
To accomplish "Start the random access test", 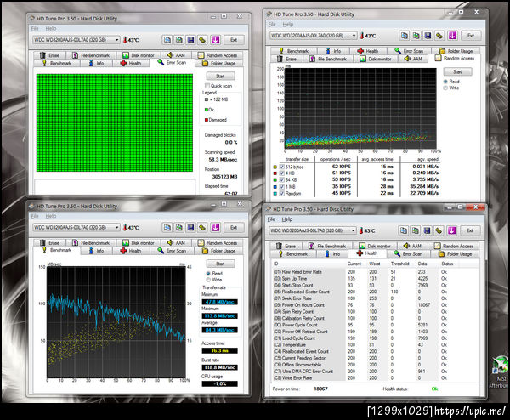I will 457,72.
